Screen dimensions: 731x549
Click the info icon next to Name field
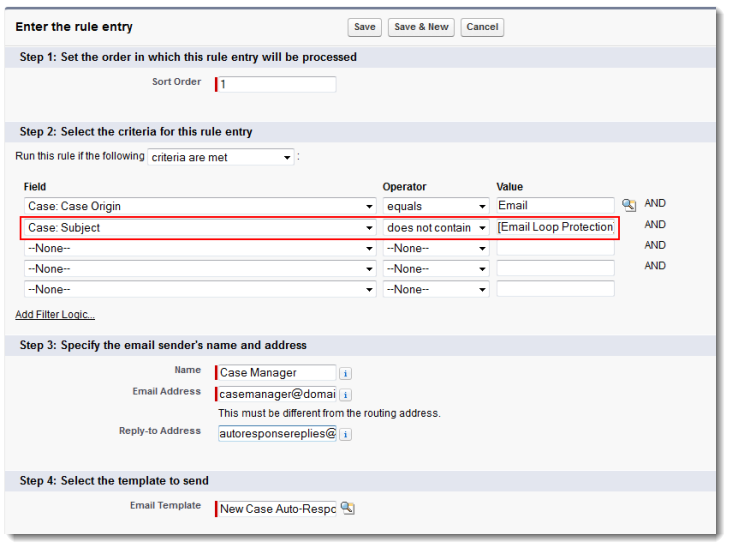click(x=345, y=373)
